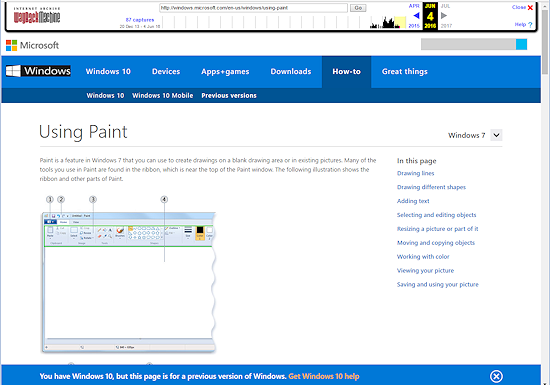The width and height of the screenshot is (550, 385).
Task: Jump to Saving and using your picture
Action: pos(437,284)
